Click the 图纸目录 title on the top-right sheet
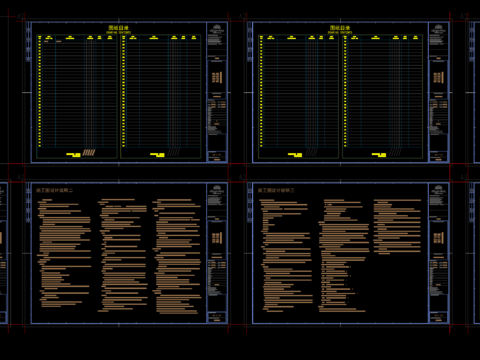 click(x=340, y=28)
